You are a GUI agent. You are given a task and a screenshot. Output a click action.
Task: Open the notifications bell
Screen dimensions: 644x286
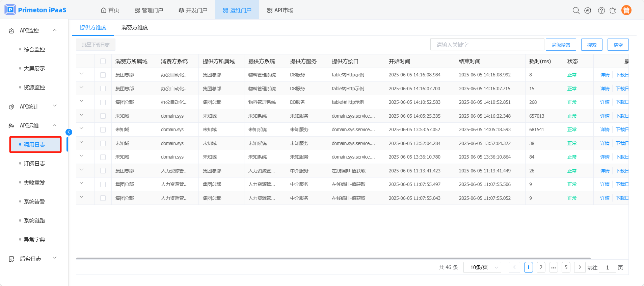613,11
